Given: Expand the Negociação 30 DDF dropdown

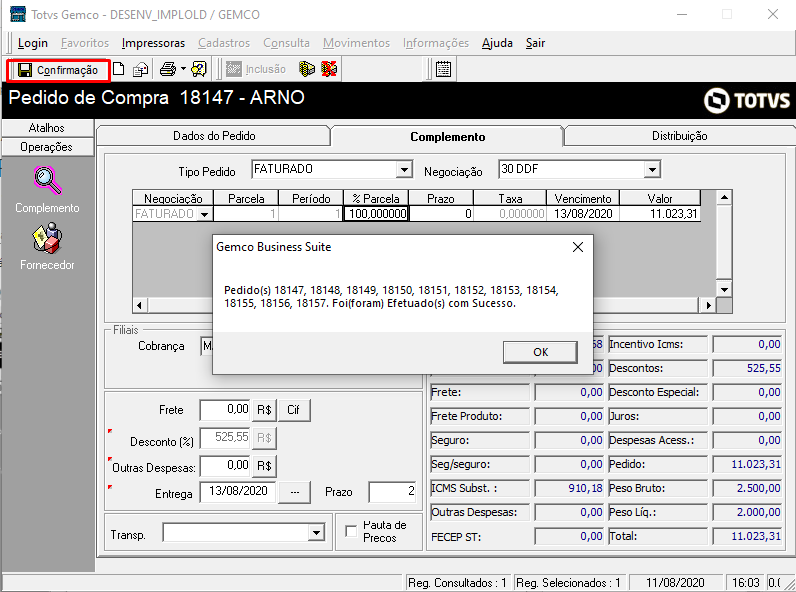Looking at the screenshot, I should [652, 169].
